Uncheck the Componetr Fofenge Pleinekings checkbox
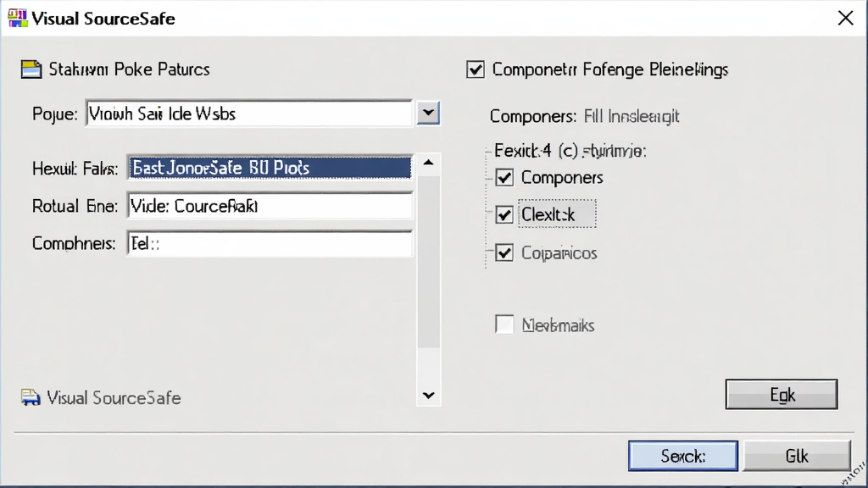Image resolution: width=868 pixels, height=488 pixels. tap(475, 69)
